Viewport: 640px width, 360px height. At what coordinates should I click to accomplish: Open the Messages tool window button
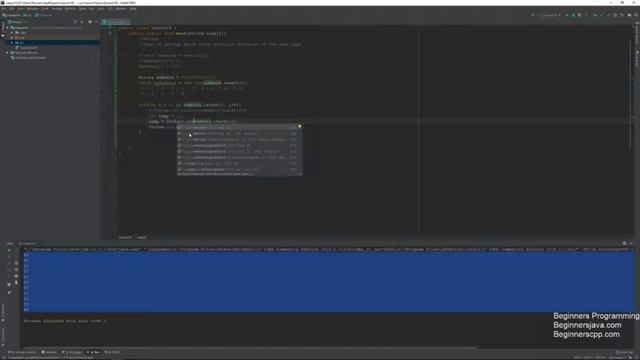click(72, 352)
